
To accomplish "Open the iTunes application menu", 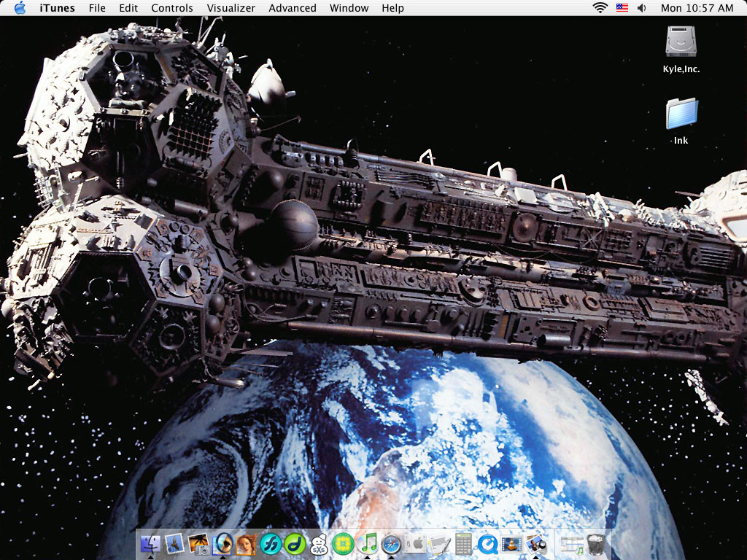I will pyautogui.click(x=57, y=7).
